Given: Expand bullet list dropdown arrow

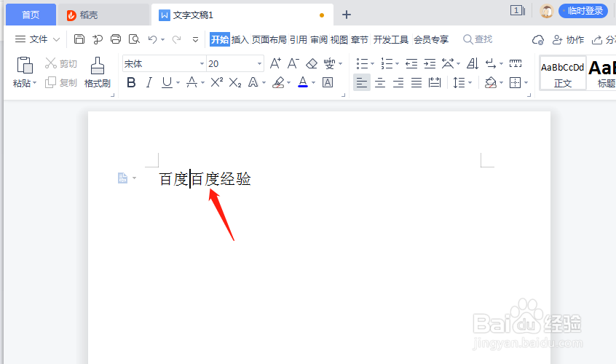Looking at the screenshot, I should coord(372,63).
